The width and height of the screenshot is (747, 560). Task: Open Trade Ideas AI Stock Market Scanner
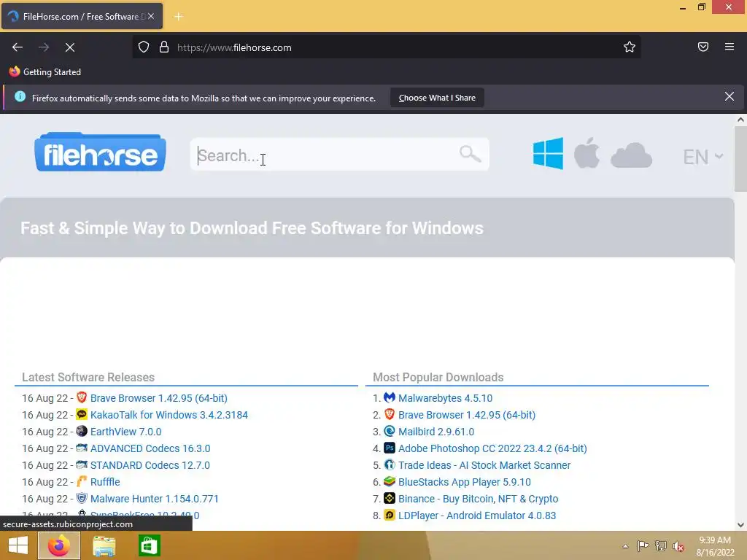484,465
